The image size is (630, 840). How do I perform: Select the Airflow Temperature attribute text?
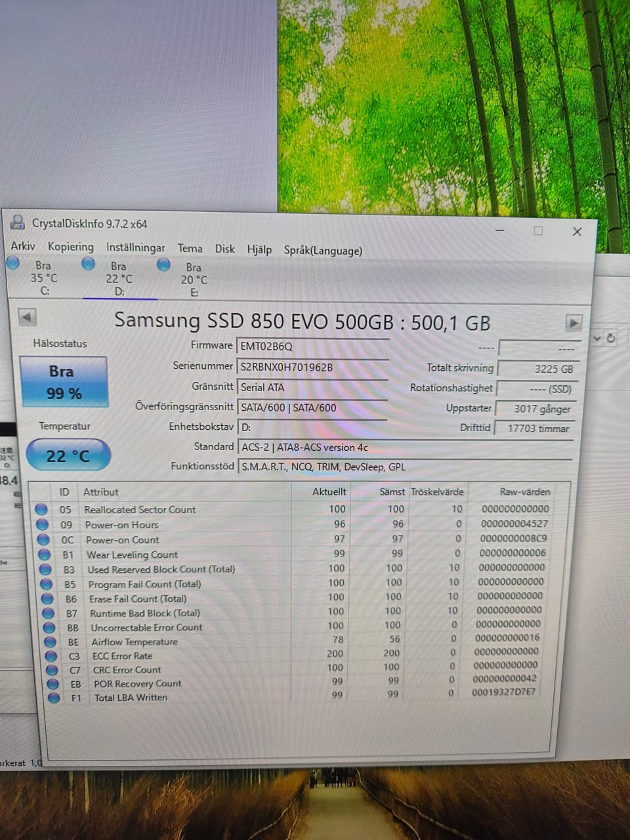(x=135, y=642)
